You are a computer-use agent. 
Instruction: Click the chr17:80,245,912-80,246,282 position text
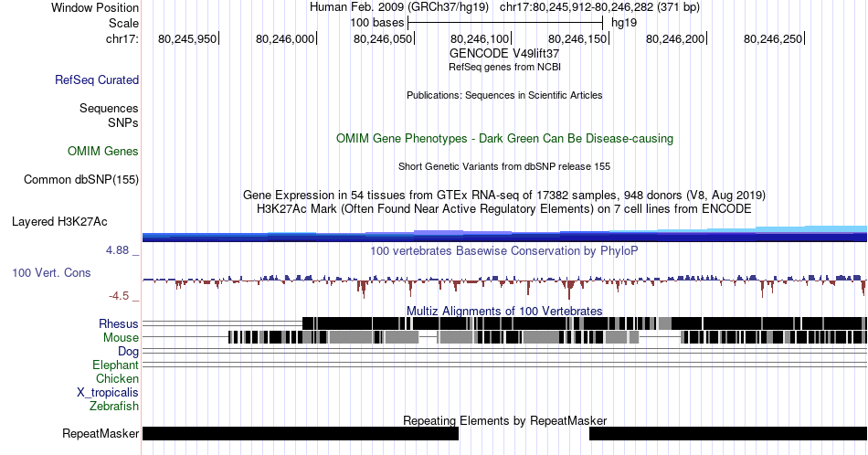[x=599, y=7]
